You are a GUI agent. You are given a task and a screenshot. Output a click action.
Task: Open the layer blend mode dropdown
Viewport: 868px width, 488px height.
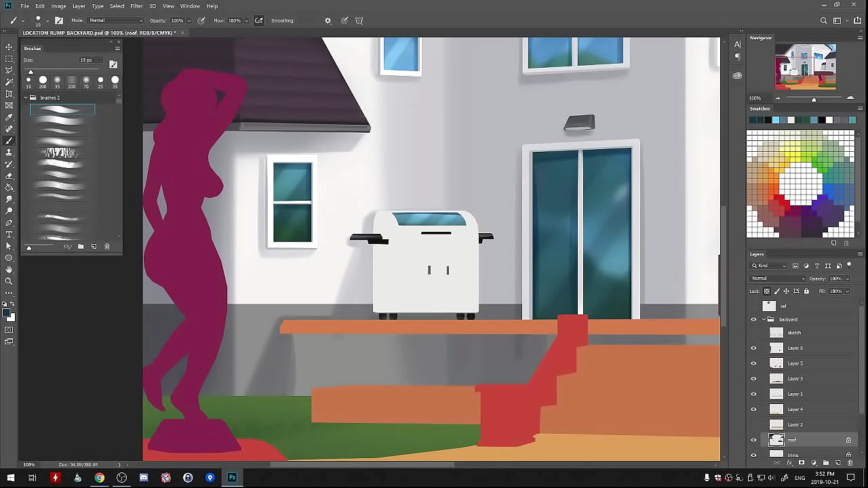(777, 279)
